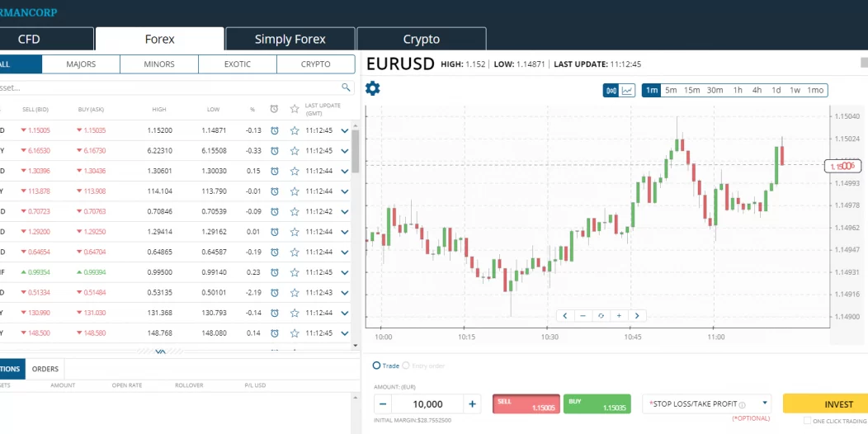Click the asset list scrollbar down arrow
This screenshot has height=434, width=868.
tap(356, 346)
